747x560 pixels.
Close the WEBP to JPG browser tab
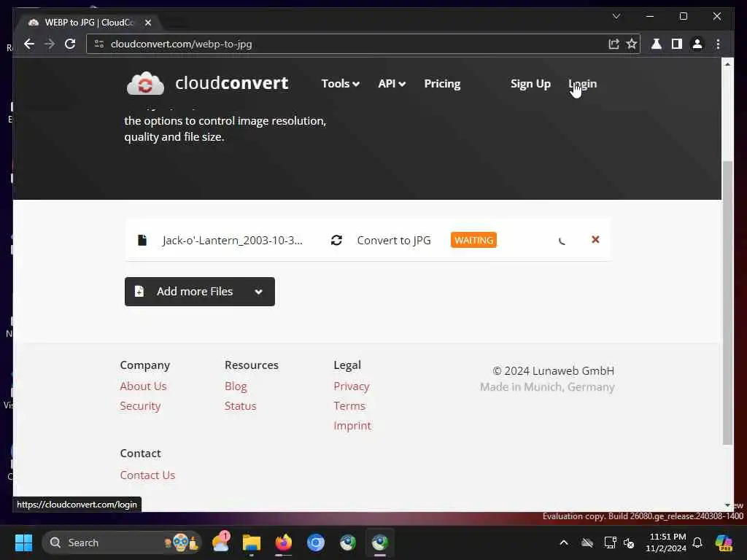click(x=148, y=23)
